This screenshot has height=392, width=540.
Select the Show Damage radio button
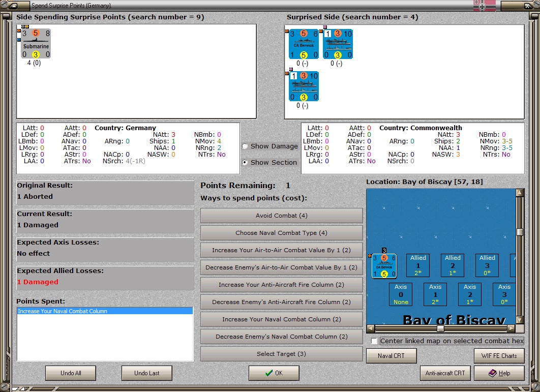[x=245, y=146]
